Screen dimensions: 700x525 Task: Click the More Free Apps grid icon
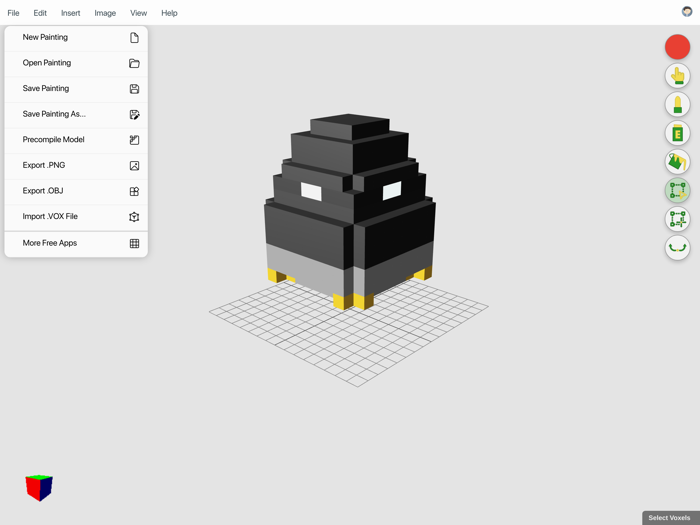tap(134, 243)
